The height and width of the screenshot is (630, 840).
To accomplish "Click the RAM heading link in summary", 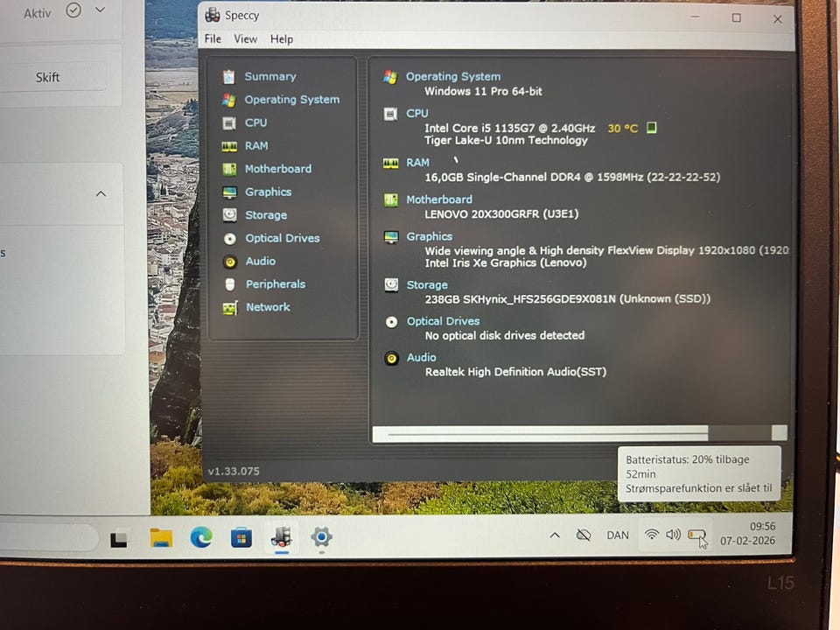I will [x=417, y=163].
